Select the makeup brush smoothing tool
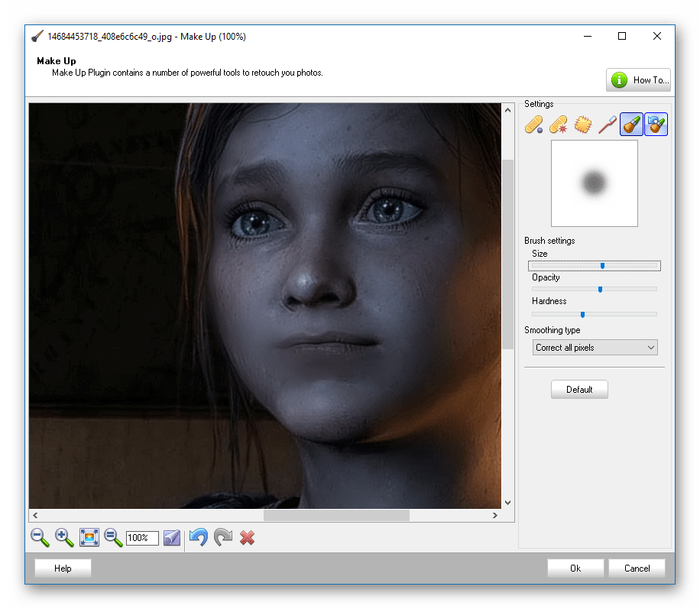Image resolution: width=700 pixels, height=609 pixels. [x=631, y=124]
